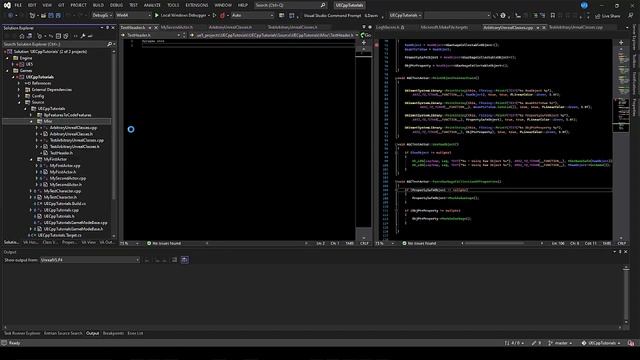Open the DEBUG menu
The image size is (640, 360).
coord(116,5)
